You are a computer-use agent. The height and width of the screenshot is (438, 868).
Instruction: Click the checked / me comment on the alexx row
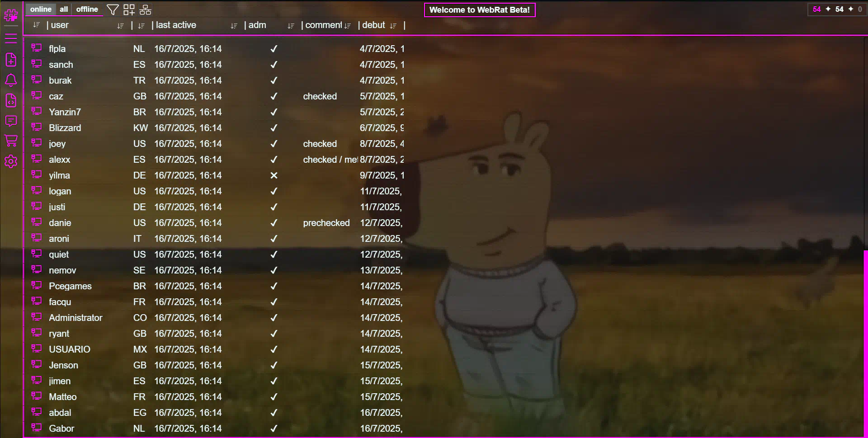click(330, 160)
